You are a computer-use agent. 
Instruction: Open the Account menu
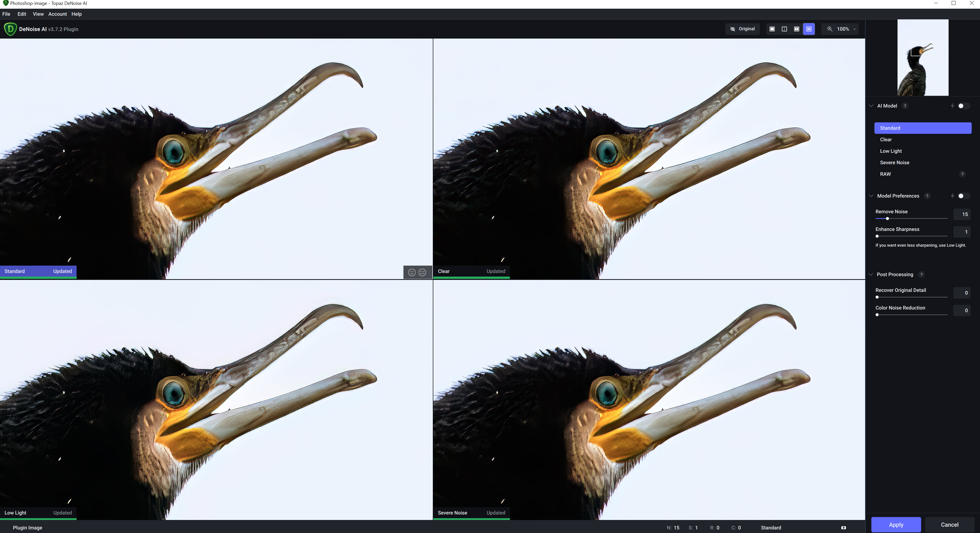pos(57,14)
